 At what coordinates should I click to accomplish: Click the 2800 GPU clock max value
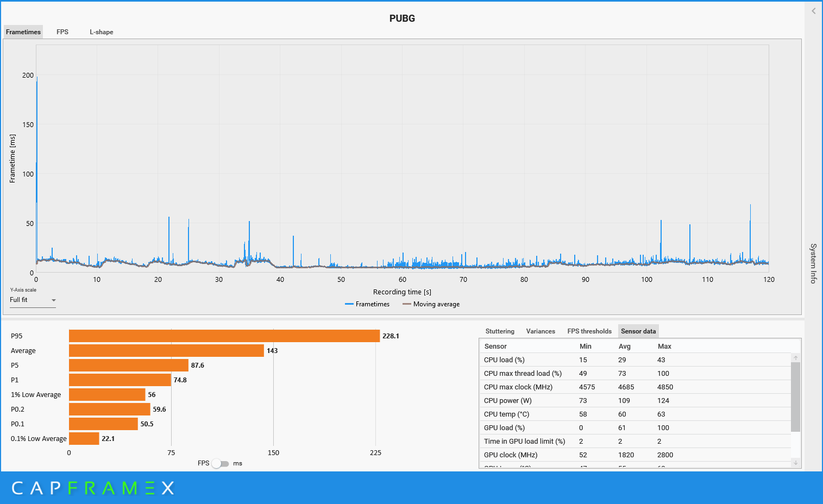coord(665,455)
